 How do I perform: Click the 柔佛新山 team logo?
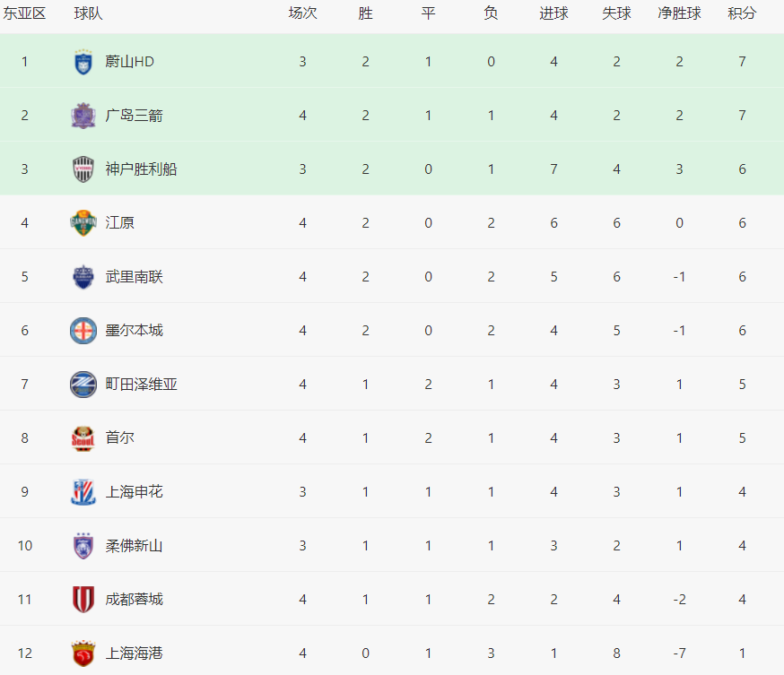[83, 546]
